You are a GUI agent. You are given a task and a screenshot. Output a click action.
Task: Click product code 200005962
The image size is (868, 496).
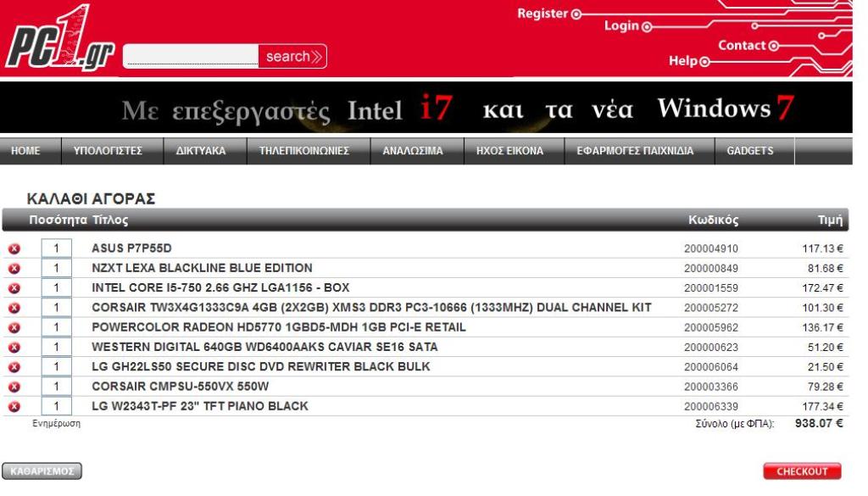coord(711,328)
